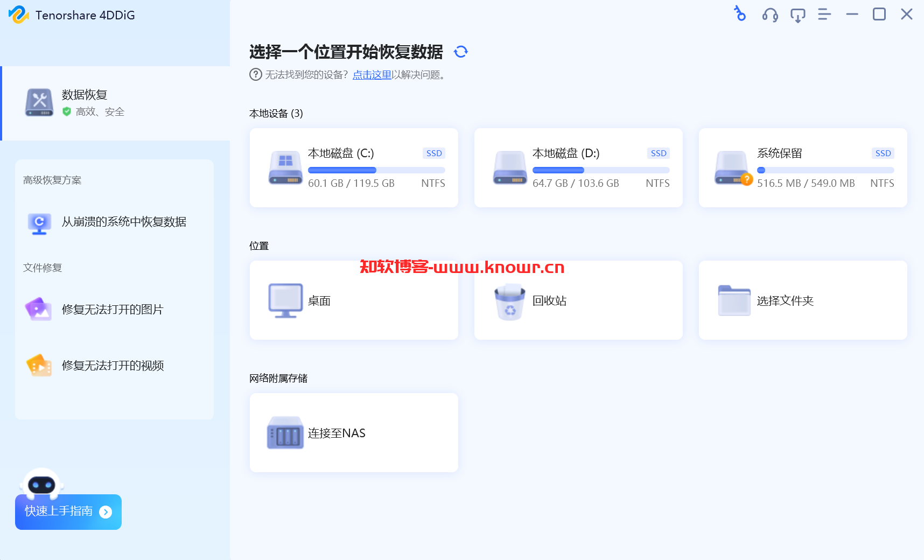This screenshot has height=560, width=924.
Task: Close the 4DDiG window
Action: click(x=907, y=15)
